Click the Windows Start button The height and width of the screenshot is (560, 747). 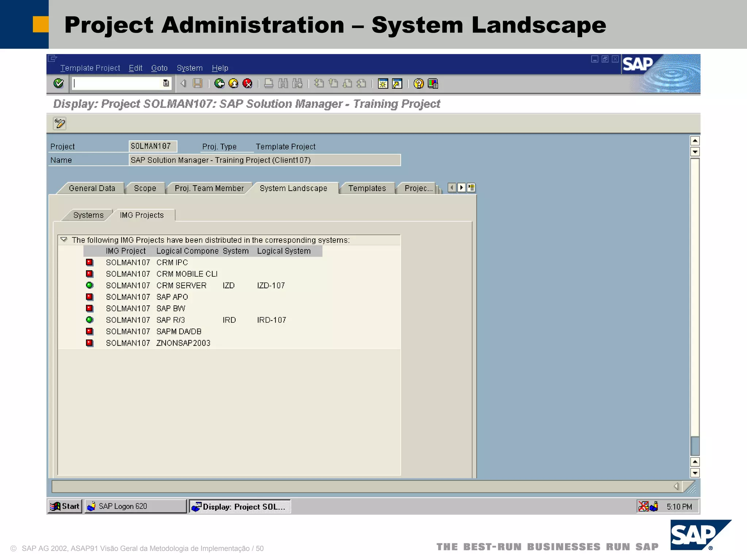tap(65, 506)
